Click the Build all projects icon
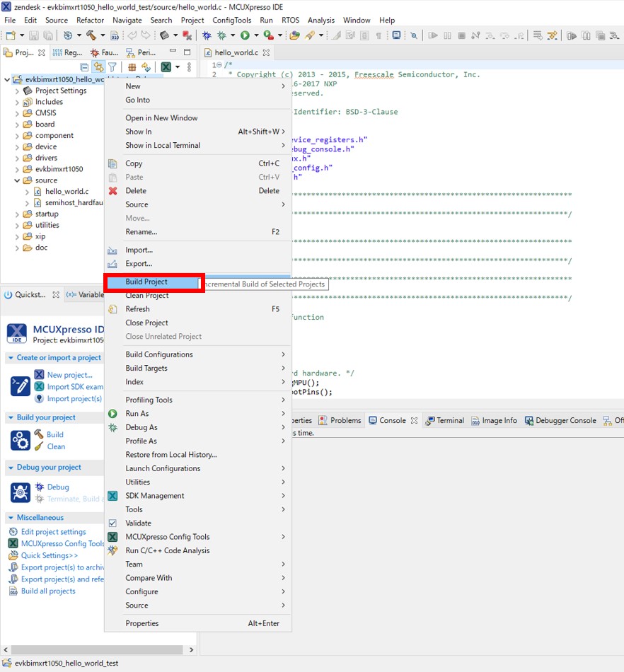 pos(13,591)
